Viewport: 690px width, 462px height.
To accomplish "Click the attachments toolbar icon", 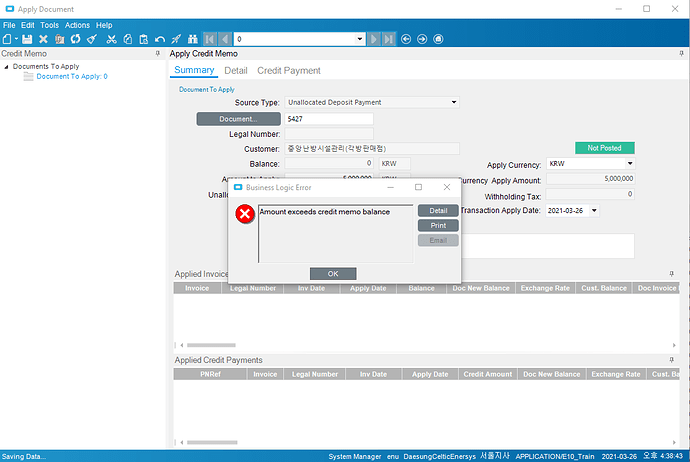I will coord(59,39).
